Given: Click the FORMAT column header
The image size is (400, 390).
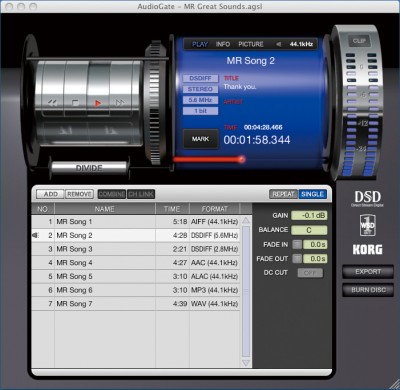Looking at the screenshot, I should [214, 209].
